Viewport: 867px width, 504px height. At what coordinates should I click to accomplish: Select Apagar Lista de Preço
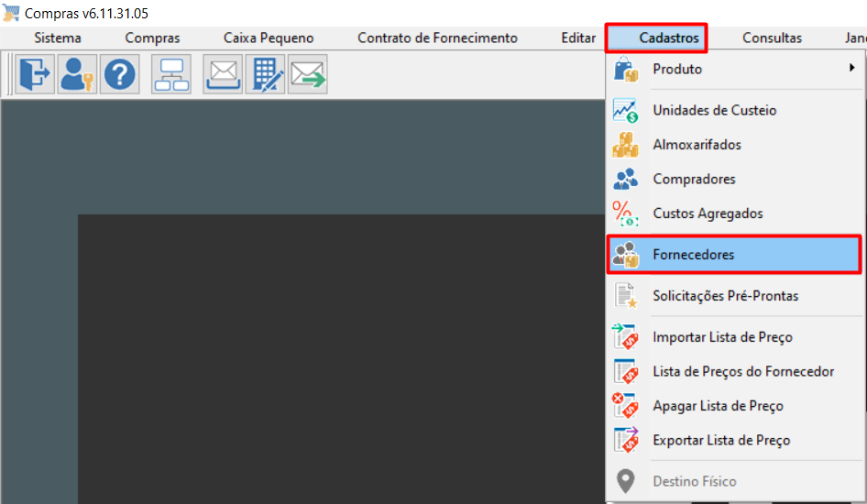pyautogui.click(x=735, y=406)
